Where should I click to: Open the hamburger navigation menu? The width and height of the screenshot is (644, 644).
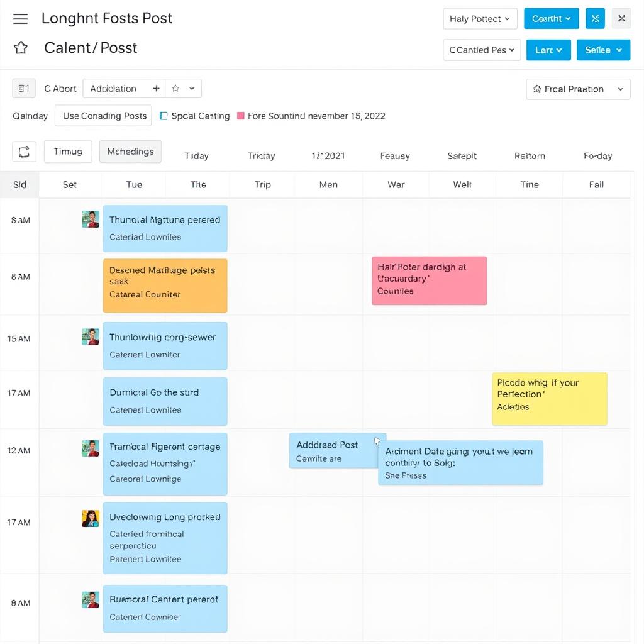tap(19, 18)
